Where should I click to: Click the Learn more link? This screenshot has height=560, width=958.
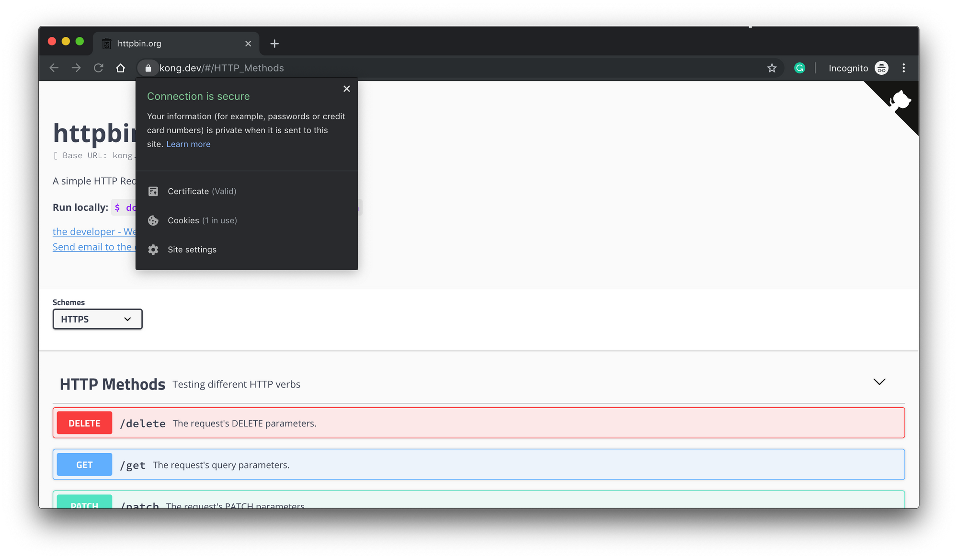click(x=188, y=144)
